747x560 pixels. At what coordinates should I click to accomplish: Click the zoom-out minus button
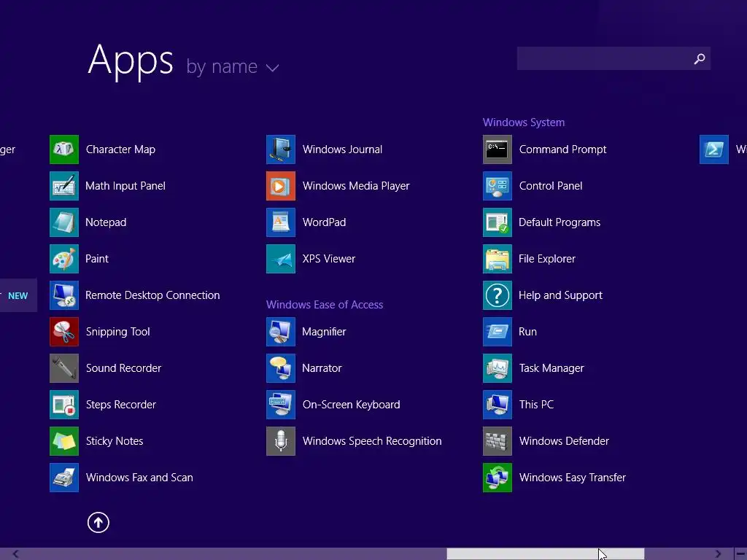741,554
